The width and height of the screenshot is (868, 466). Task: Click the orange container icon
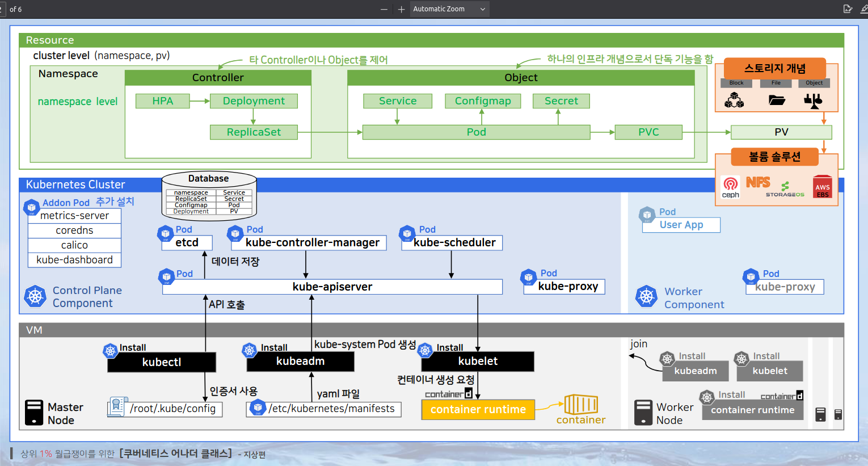pos(581,405)
